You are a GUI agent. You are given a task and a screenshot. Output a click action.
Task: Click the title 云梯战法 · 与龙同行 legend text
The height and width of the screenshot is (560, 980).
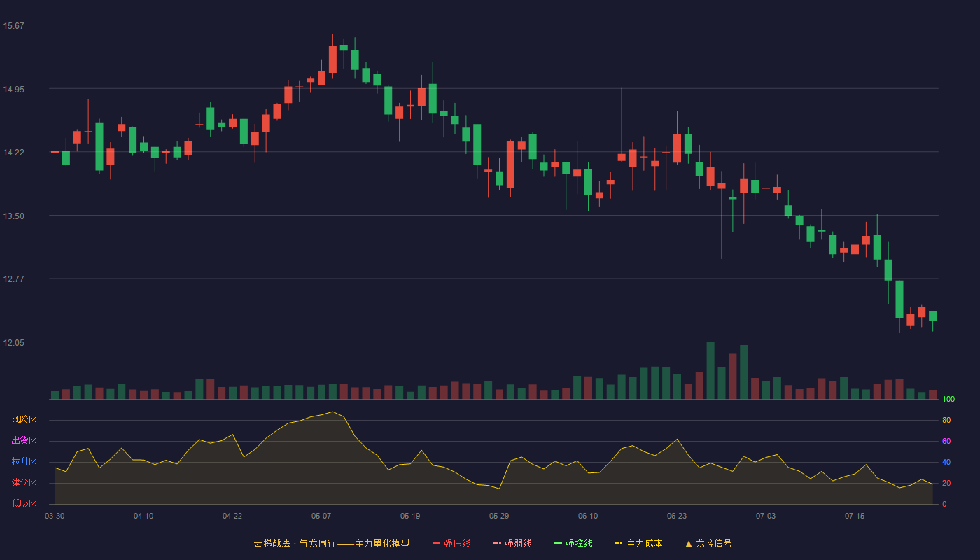pos(295,543)
